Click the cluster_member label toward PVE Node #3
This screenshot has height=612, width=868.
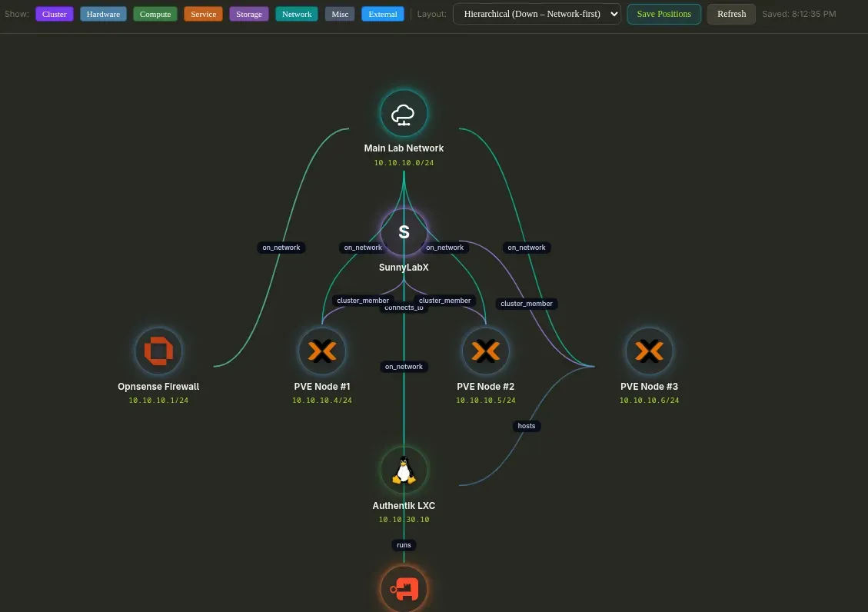point(527,303)
